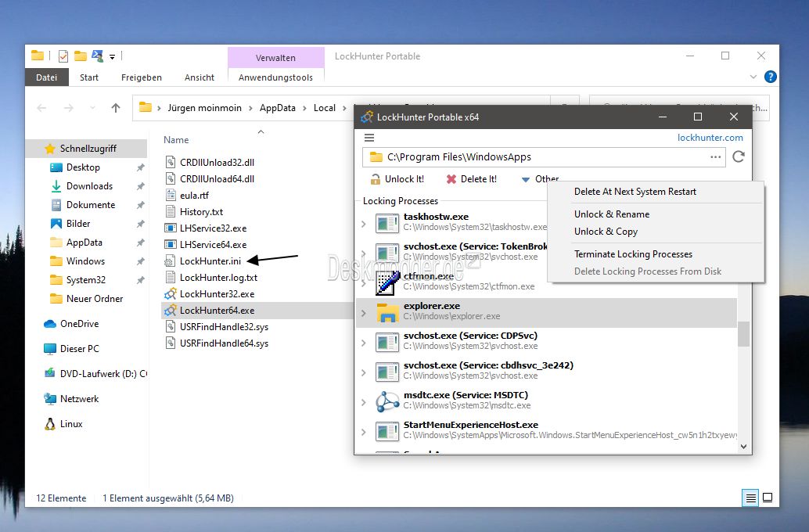Viewport: 809px width, 532px height.
Task: Select LockHunter64.exe file
Action: (217, 311)
